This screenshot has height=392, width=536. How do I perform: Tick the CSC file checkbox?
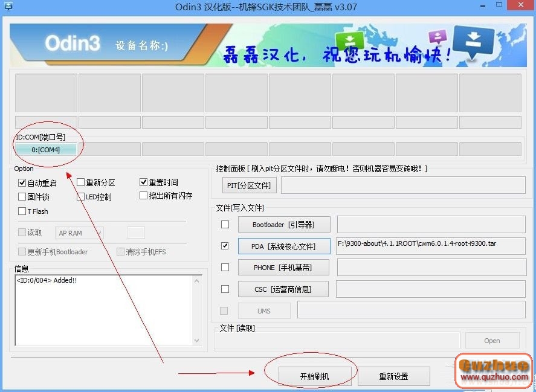225,289
